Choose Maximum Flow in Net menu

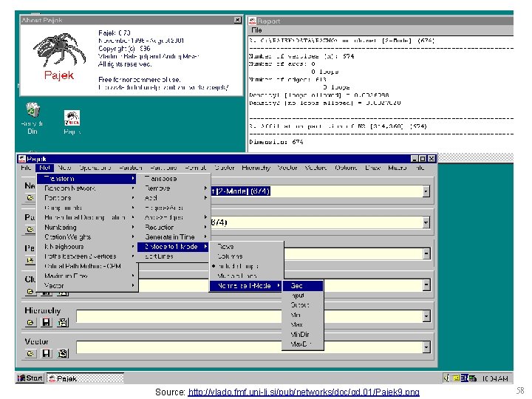[x=87, y=276]
